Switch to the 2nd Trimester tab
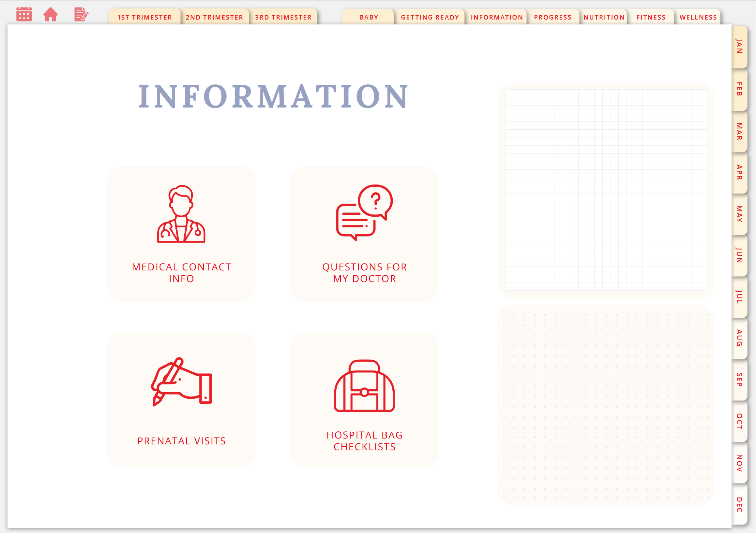The height and width of the screenshot is (533, 756). click(214, 17)
